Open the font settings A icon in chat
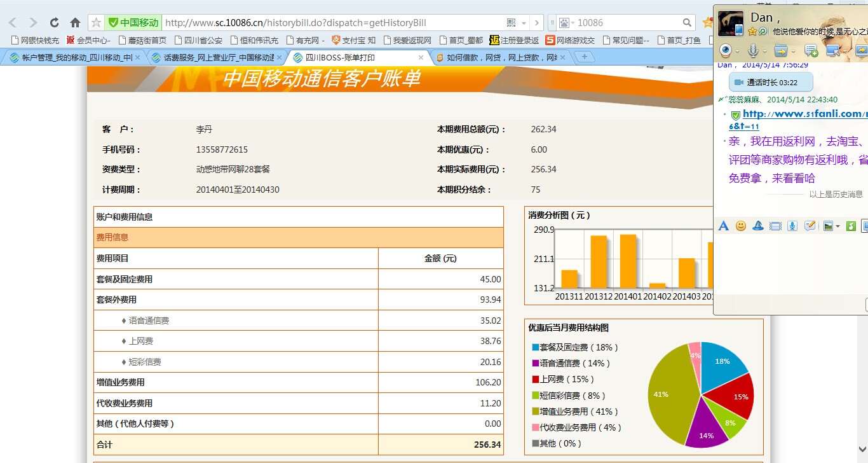Image resolution: width=868 pixels, height=463 pixels. (723, 226)
